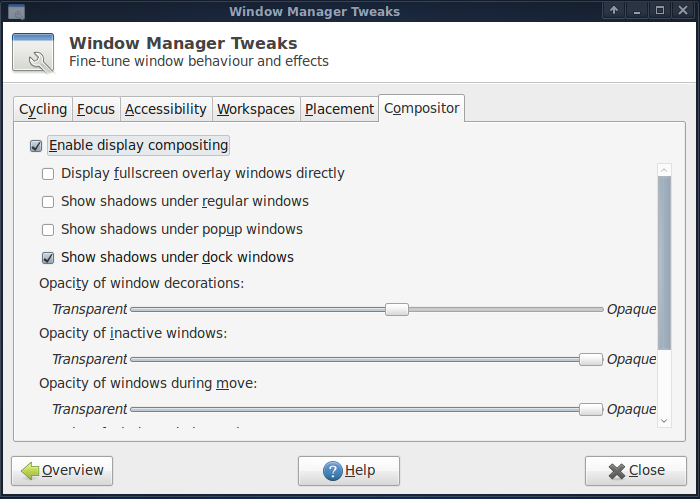Switch to the Cycling tab

(x=43, y=109)
